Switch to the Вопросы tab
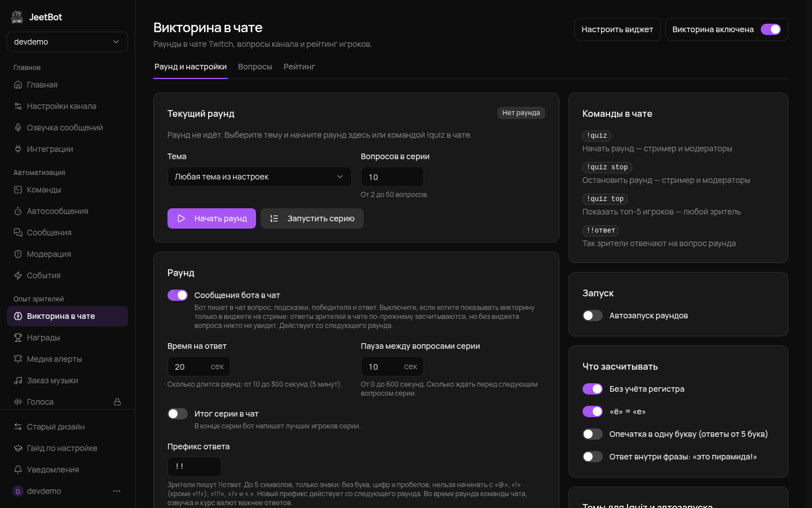Image resolution: width=812 pixels, height=508 pixels. (x=255, y=67)
